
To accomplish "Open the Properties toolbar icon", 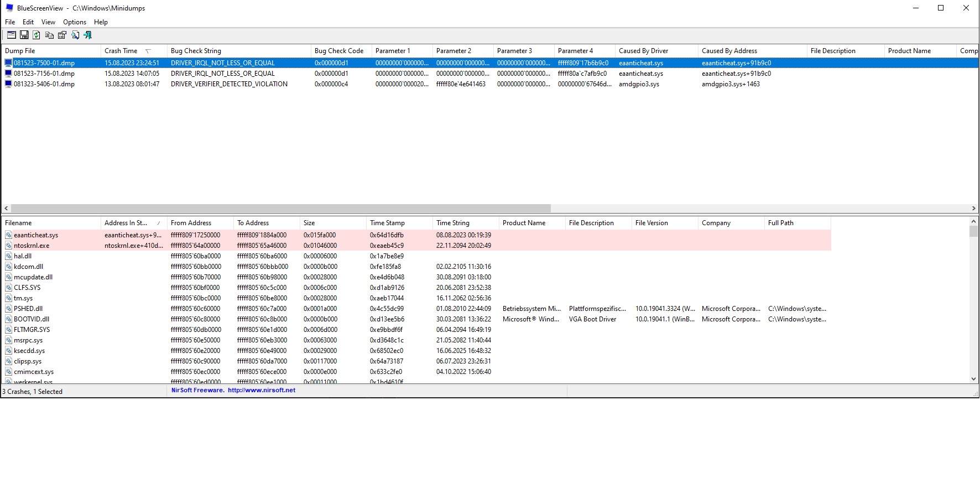I will [x=62, y=35].
